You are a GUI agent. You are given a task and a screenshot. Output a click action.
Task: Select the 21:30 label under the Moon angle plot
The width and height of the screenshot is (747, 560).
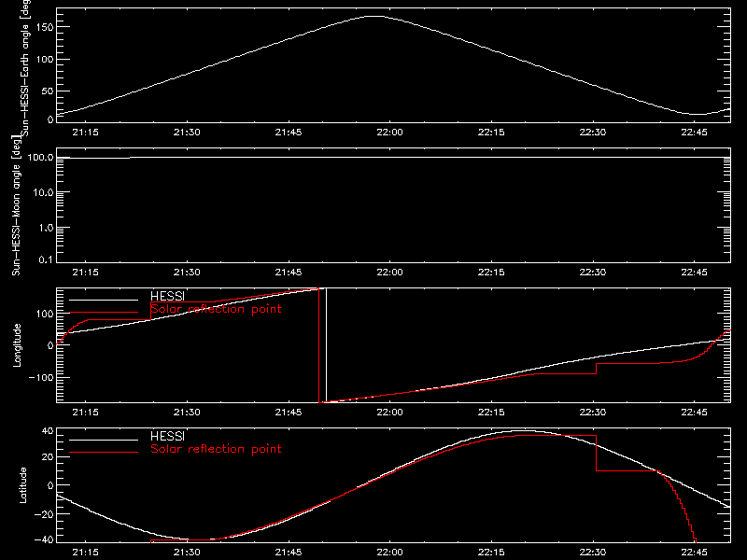pyautogui.click(x=187, y=273)
